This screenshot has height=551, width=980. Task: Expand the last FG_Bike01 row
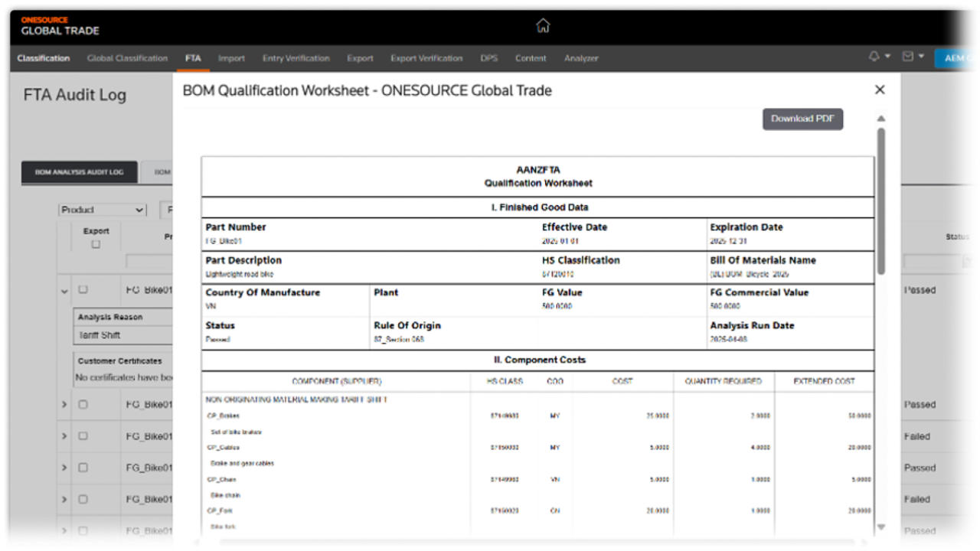point(64,531)
